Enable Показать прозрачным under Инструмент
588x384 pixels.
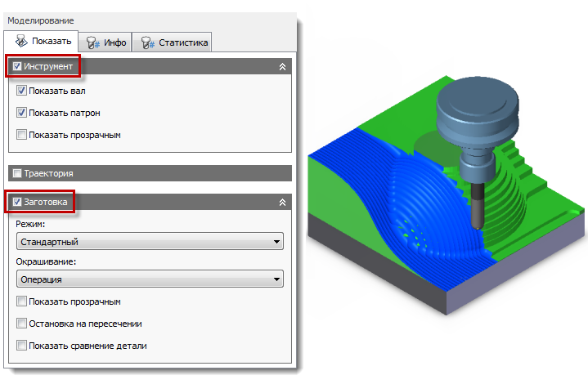pyautogui.click(x=21, y=135)
